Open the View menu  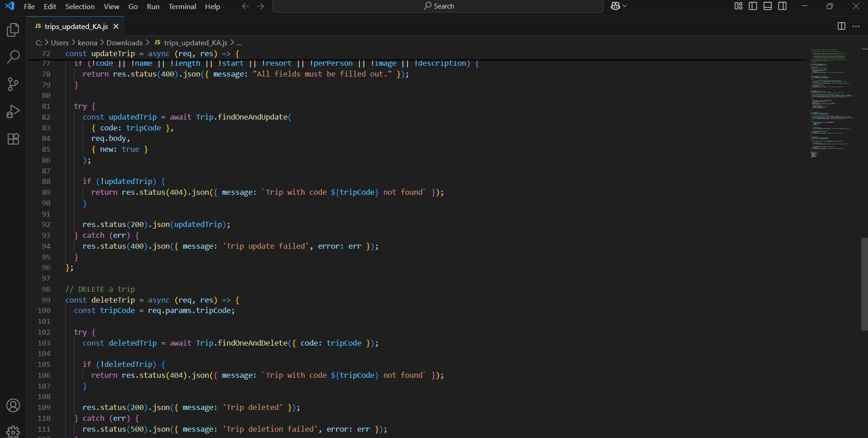point(111,6)
